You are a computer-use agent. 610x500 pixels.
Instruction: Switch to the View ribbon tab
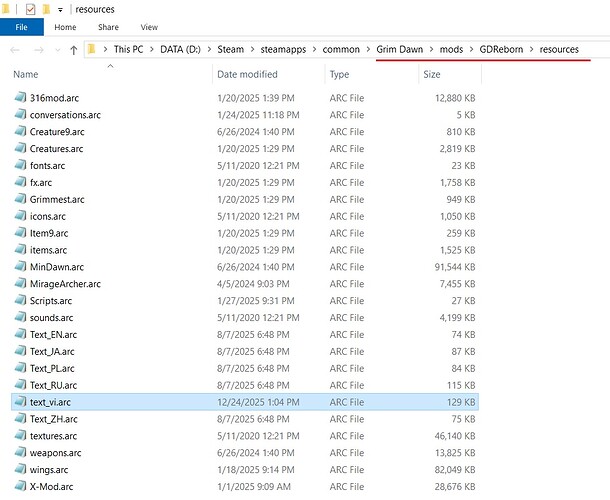click(x=149, y=27)
